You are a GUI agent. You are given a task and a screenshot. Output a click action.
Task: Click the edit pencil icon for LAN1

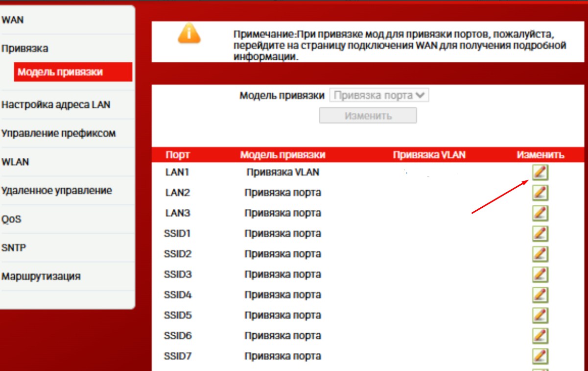click(x=540, y=173)
